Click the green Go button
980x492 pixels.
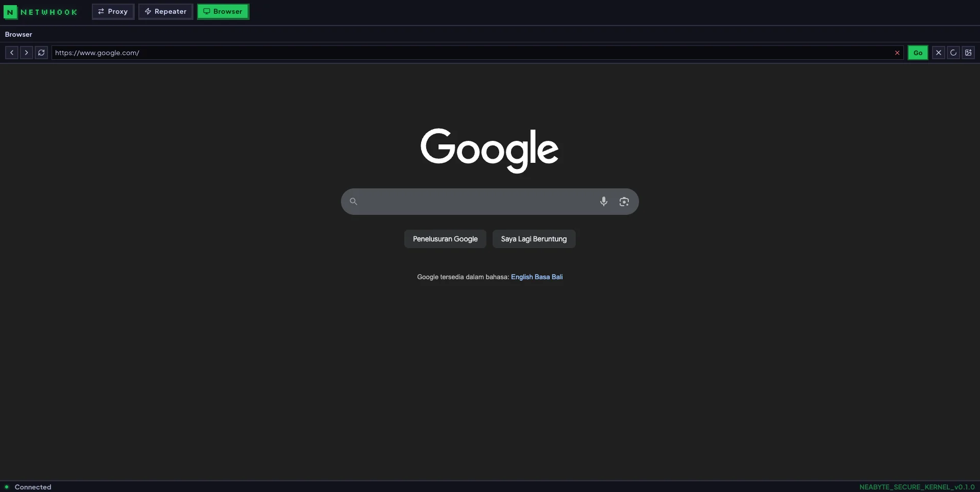point(918,53)
